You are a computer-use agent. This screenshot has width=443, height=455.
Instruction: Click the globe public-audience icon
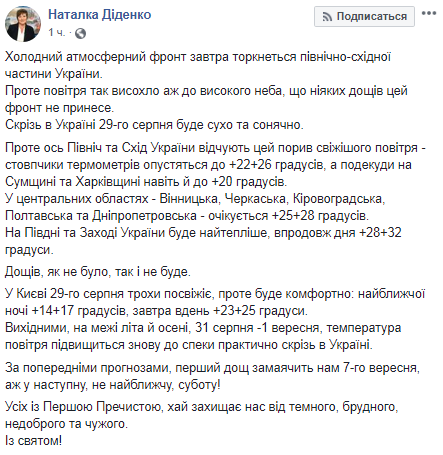80,33
